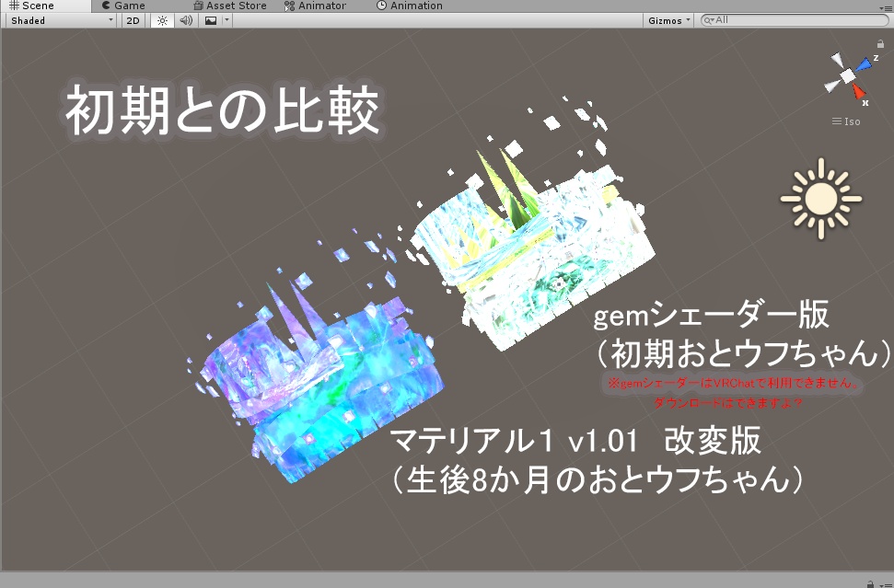Enable scene lighting with the sun icon
894x588 pixels.
(x=162, y=20)
